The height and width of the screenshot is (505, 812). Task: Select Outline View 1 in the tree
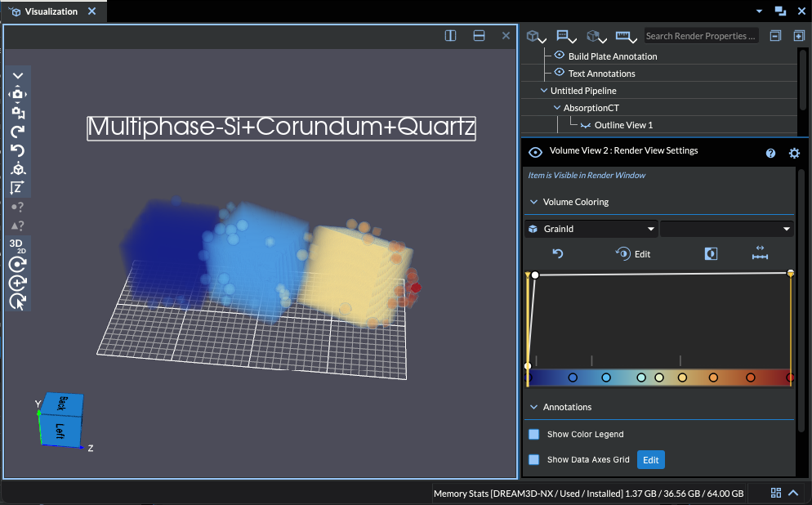[622, 125]
